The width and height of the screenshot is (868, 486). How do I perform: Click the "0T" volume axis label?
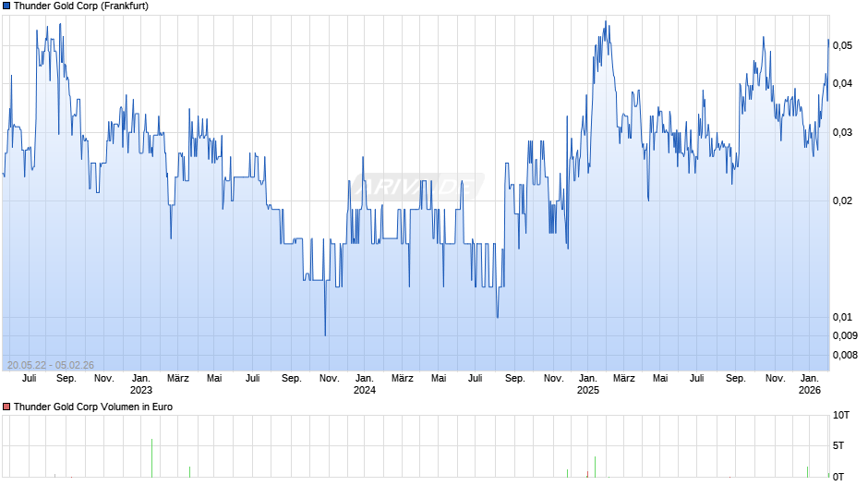coord(838,477)
